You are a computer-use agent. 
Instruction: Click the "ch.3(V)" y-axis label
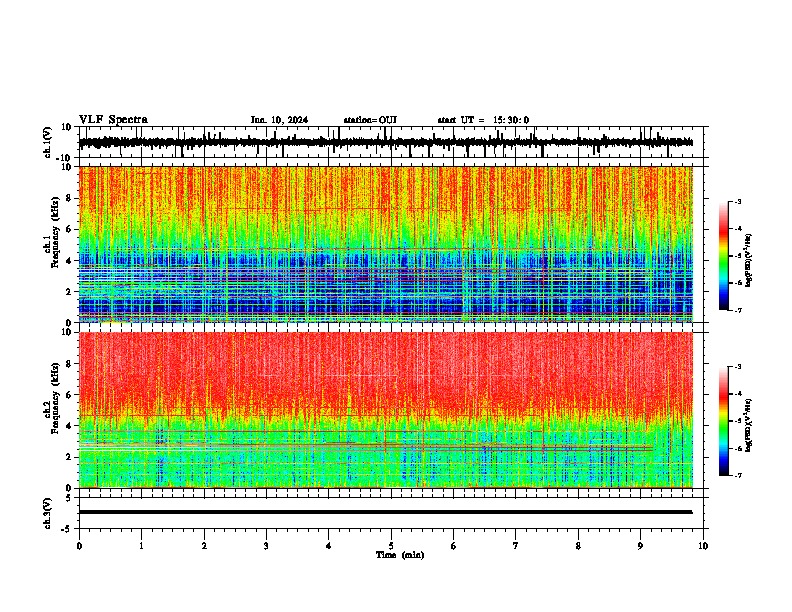pos(48,513)
